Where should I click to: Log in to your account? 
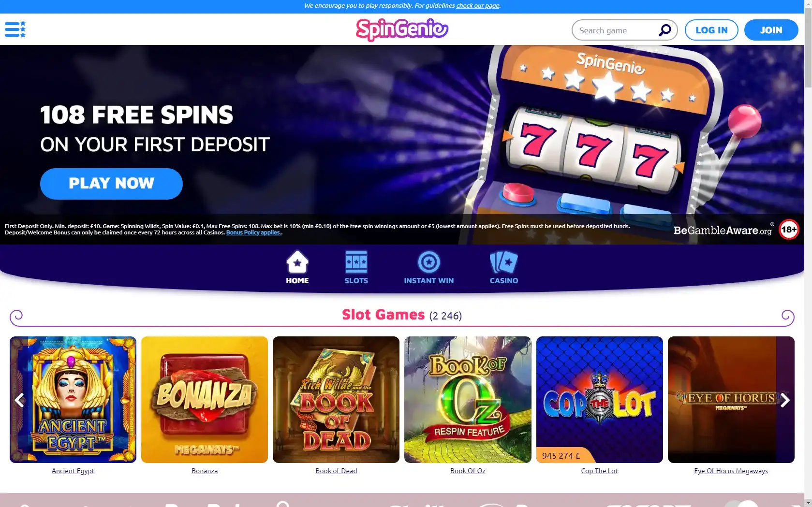click(711, 30)
